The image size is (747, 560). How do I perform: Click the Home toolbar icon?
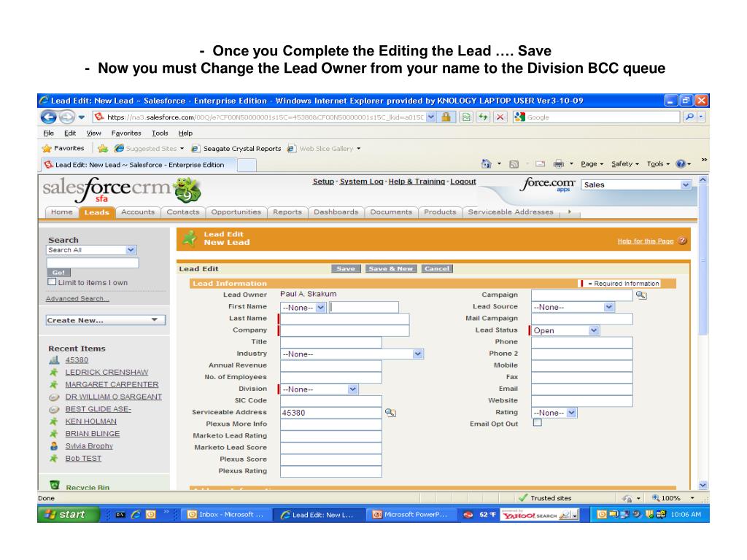(x=486, y=164)
